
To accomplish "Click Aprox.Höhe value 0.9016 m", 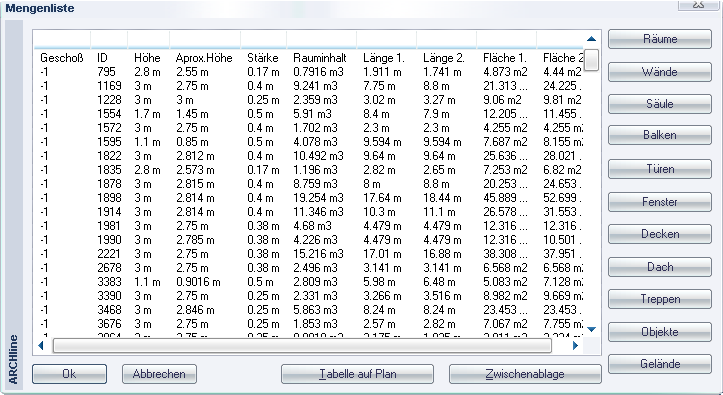I will (x=198, y=282).
